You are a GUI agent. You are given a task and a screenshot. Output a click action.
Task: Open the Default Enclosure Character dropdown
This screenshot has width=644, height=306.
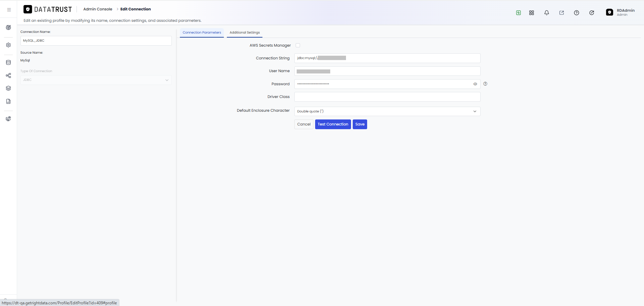(387, 111)
